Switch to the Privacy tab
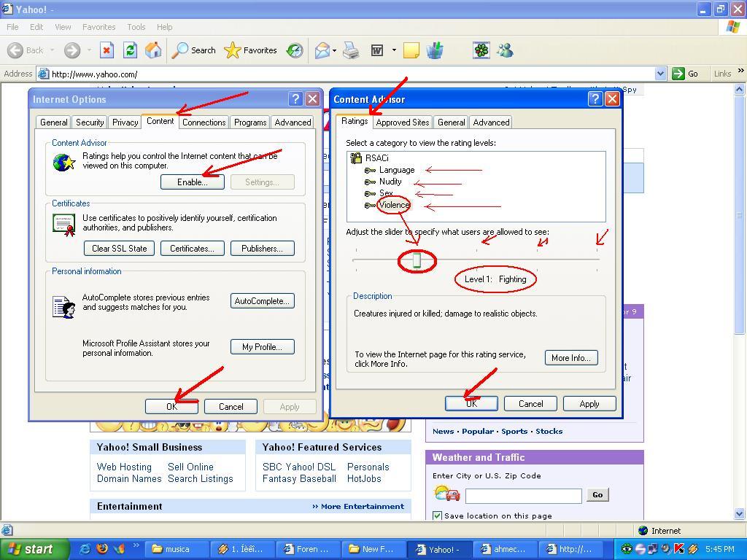This screenshot has width=747, height=560. (125, 122)
